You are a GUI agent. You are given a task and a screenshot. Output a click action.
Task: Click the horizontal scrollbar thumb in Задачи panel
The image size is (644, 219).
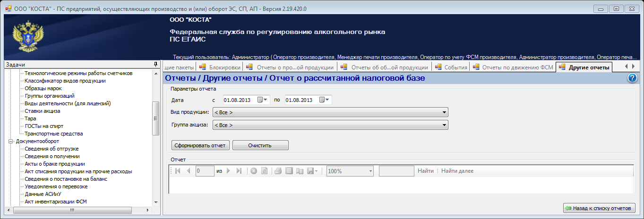(x=72, y=210)
